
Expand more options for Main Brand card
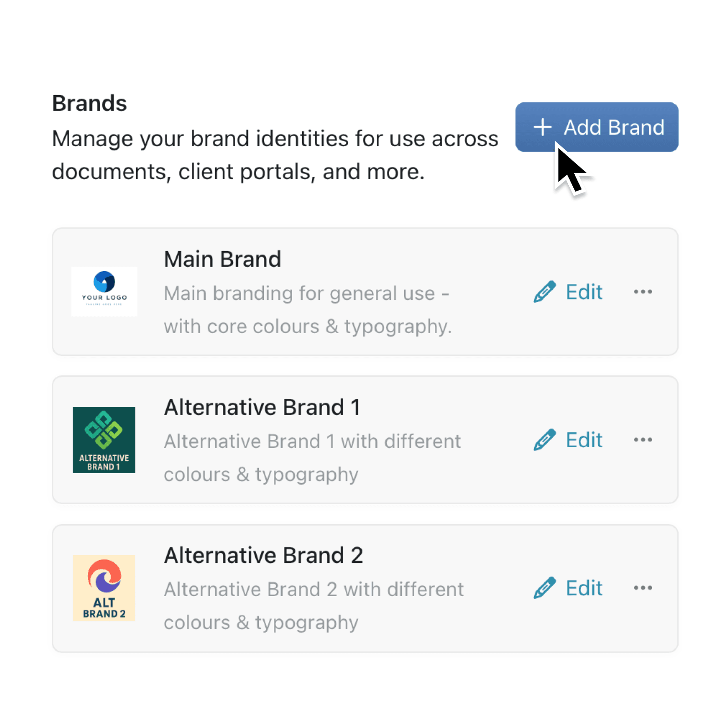tap(643, 292)
